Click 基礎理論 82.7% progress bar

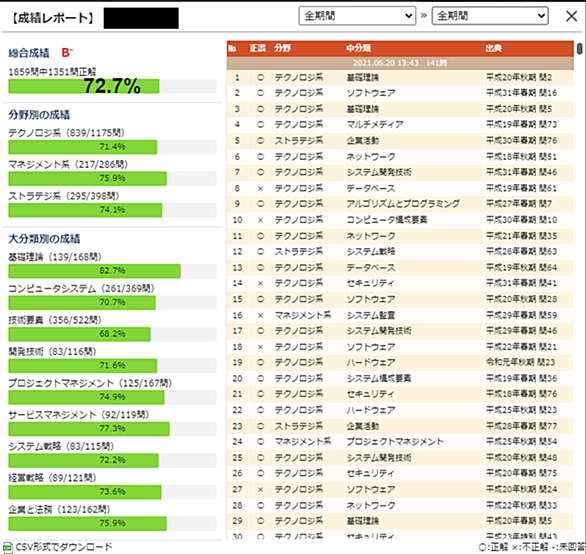click(x=112, y=271)
